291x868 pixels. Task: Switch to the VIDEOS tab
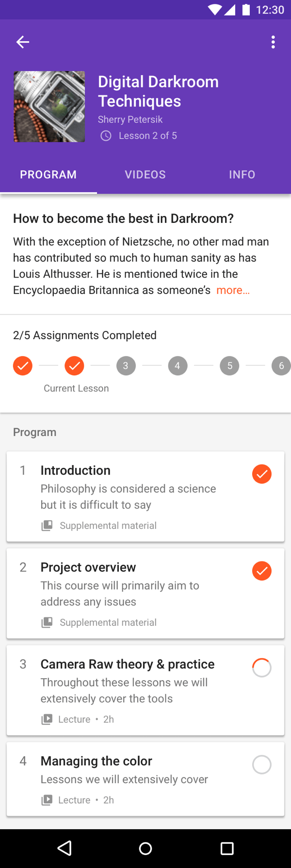pos(145,174)
